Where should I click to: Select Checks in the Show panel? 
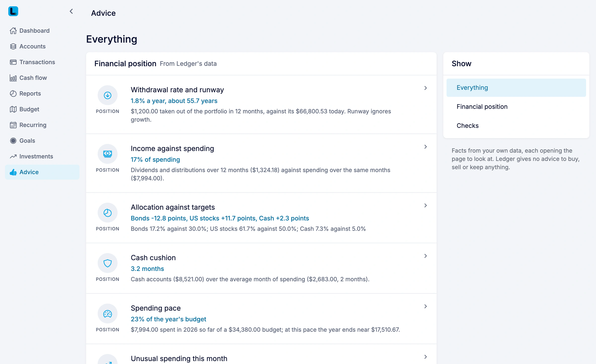516,126
